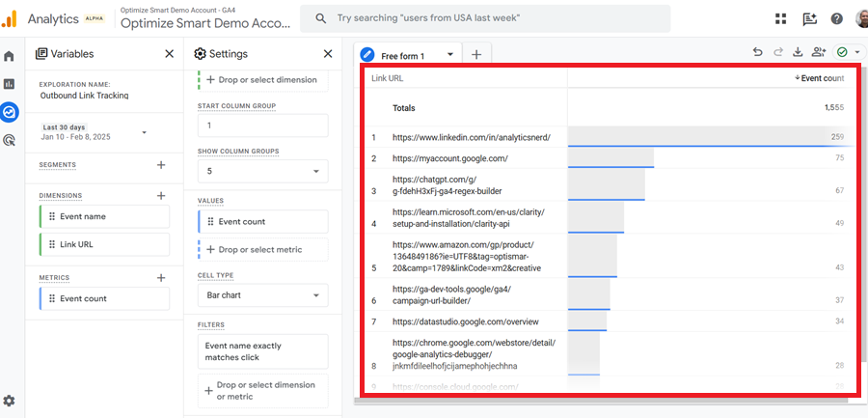Open the Reports icon in left sidebar
This screenshot has width=868, height=418.
[9, 84]
